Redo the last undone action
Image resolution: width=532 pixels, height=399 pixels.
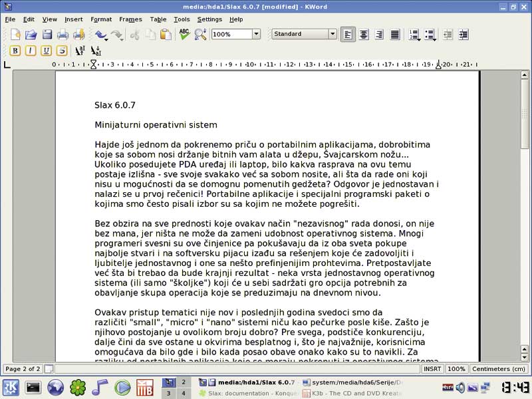[x=116, y=35]
